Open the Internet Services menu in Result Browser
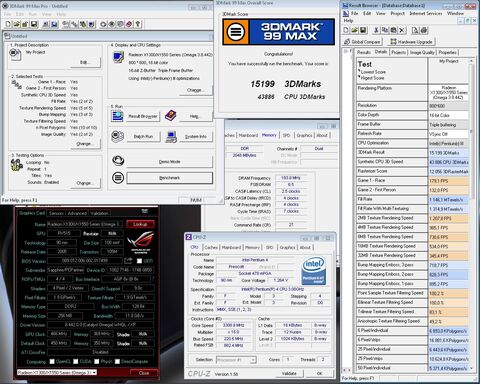The width and height of the screenshot is (480, 384). tap(426, 13)
